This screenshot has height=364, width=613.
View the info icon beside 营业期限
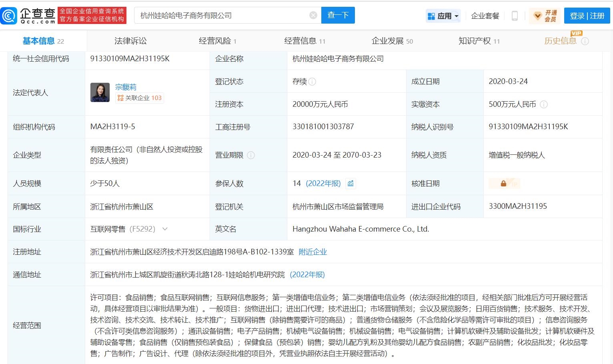[251, 155]
